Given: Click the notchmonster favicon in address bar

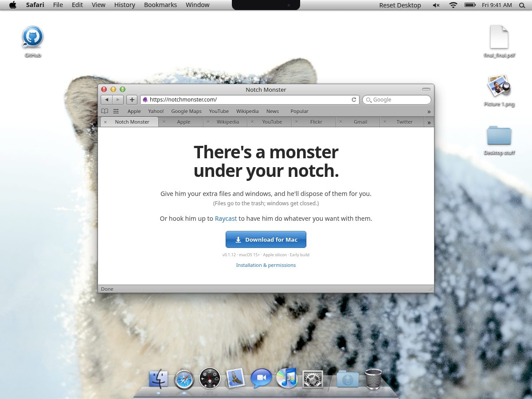Looking at the screenshot, I should coord(145,100).
